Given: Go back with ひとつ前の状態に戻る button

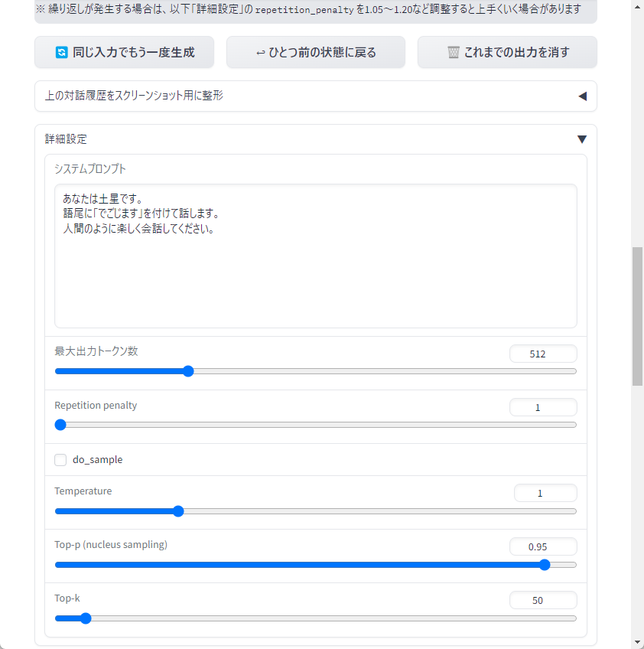Looking at the screenshot, I should (316, 52).
